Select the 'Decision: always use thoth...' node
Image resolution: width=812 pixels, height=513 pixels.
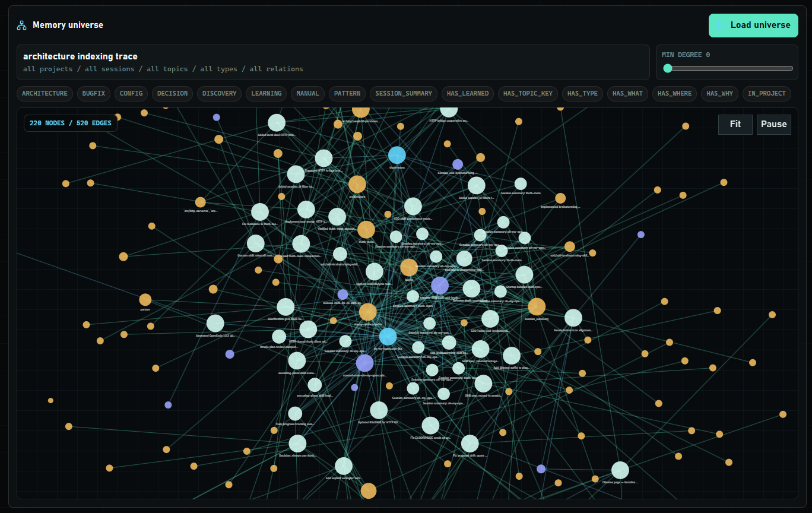(x=297, y=444)
